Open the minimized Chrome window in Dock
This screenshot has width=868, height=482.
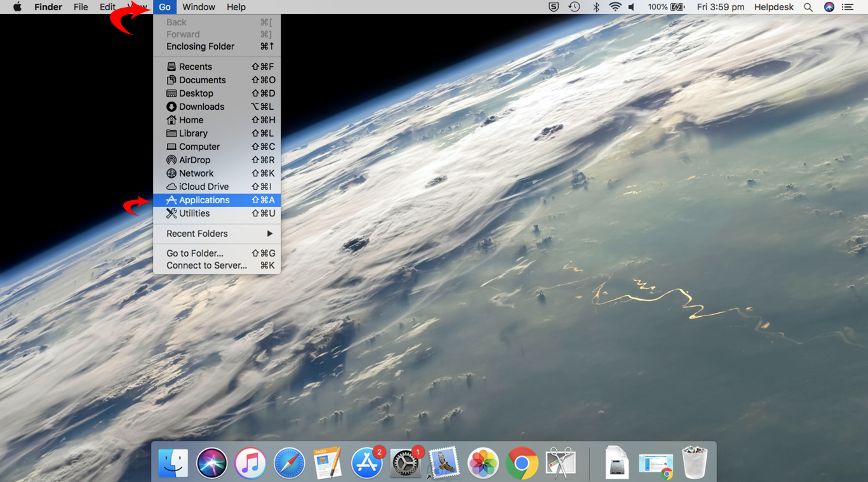click(x=656, y=465)
